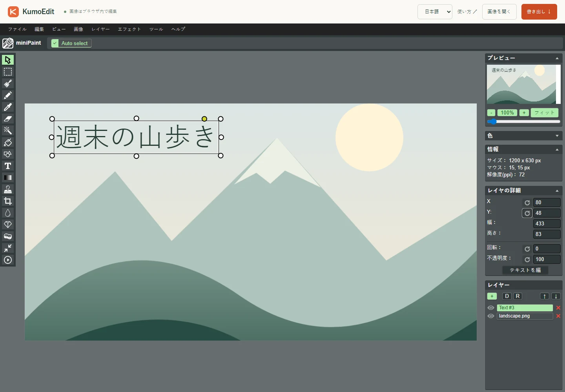
Task: Select the Blur droplet tool
Action: click(x=8, y=213)
